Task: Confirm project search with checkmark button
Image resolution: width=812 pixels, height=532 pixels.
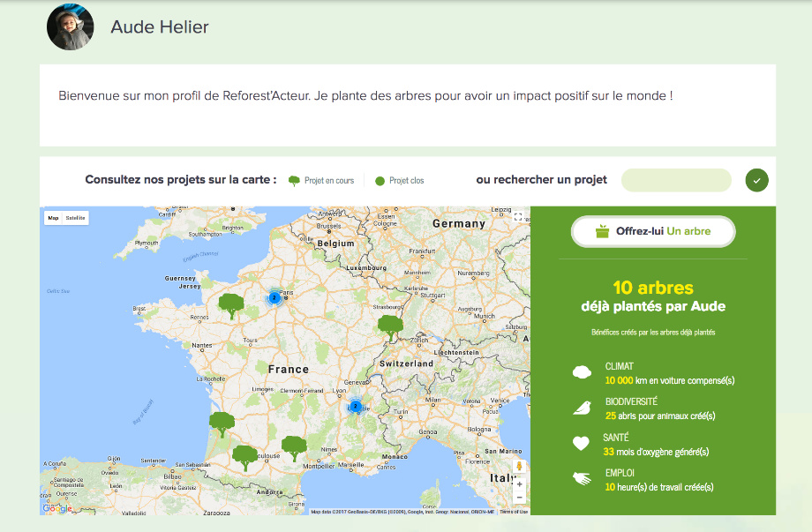Action: [x=756, y=180]
